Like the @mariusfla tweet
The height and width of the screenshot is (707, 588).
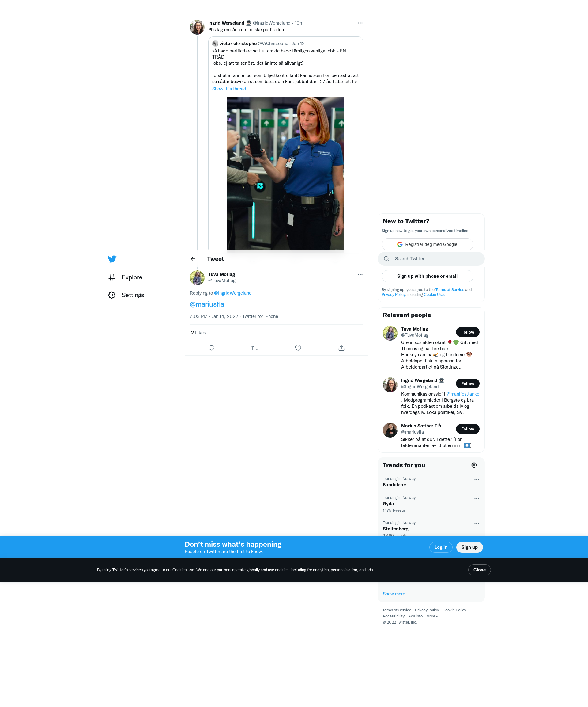coord(298,348)
